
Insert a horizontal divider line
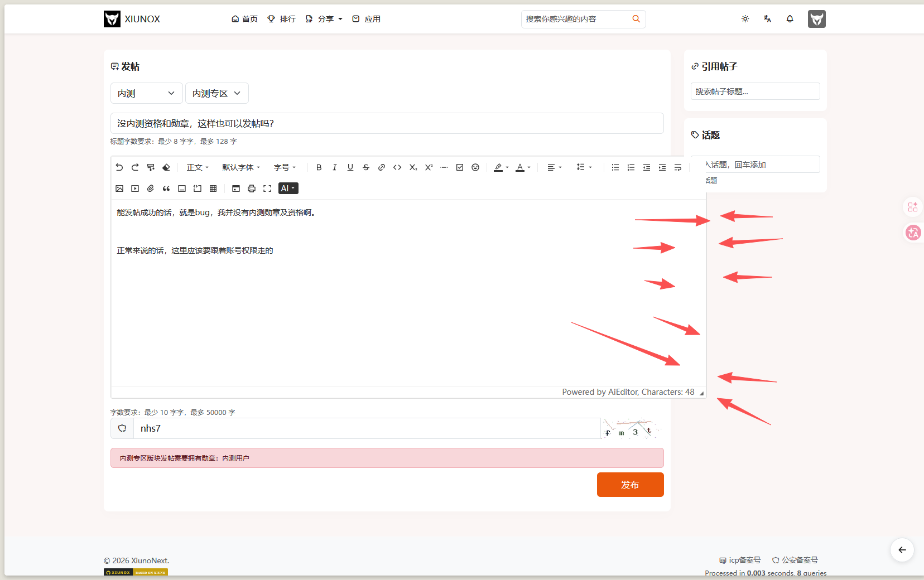[x=444, y=167]
